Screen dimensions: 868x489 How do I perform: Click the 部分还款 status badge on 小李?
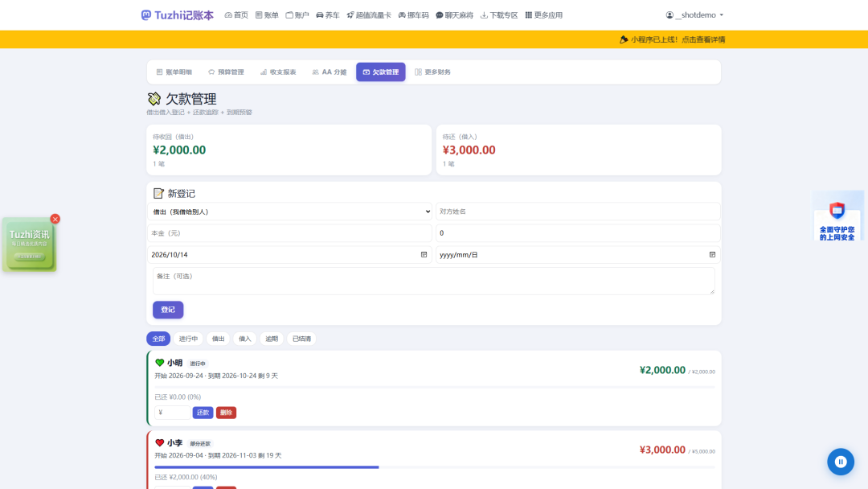200,444
